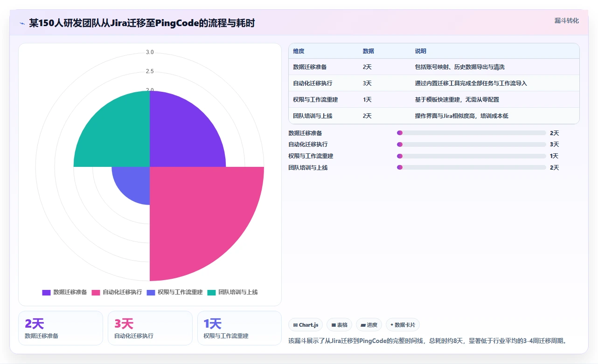This screenshot has width=598, height=364.
Task: Click the 权限与工作流重建 progress bar
Action: pos(471,156)
